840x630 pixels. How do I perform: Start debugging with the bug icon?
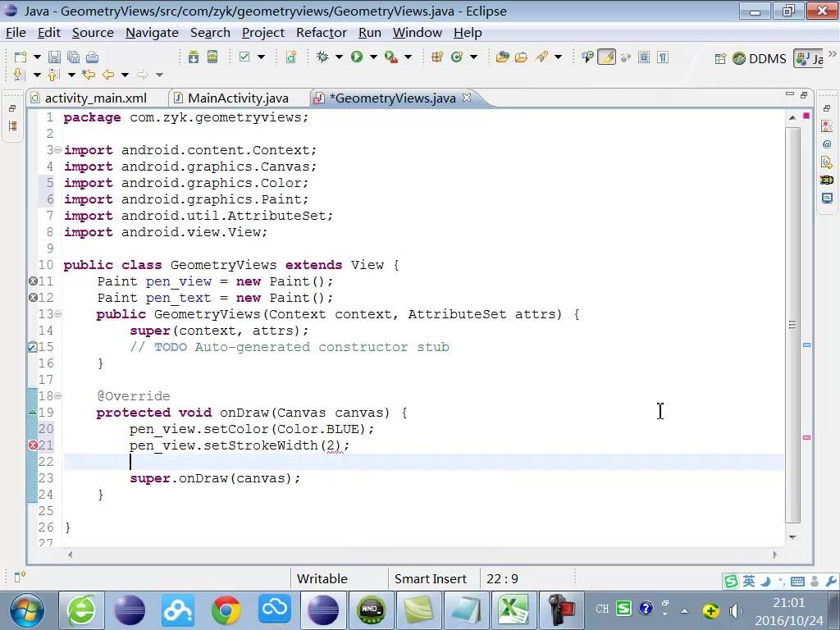point(322,57)
